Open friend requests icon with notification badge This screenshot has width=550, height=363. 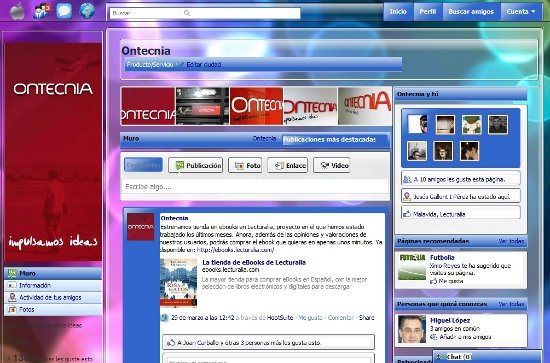click(x=41, y=11)
